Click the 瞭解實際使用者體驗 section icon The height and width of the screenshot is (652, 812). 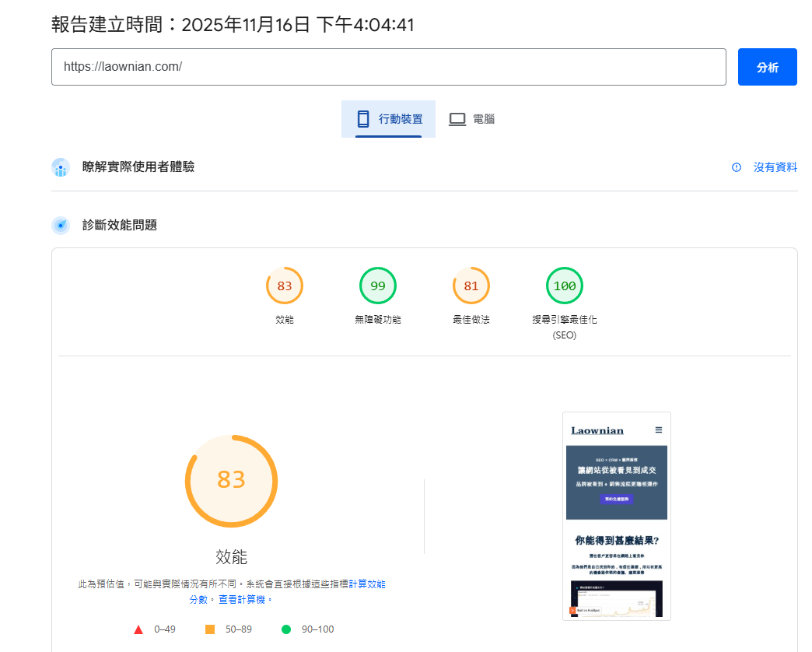click(61, 167)
